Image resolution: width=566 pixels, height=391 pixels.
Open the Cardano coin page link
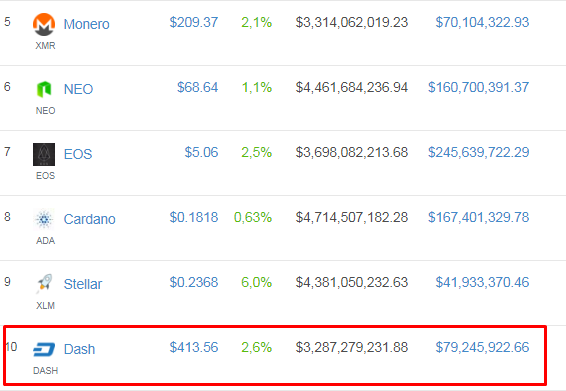[x=90, y=219]
